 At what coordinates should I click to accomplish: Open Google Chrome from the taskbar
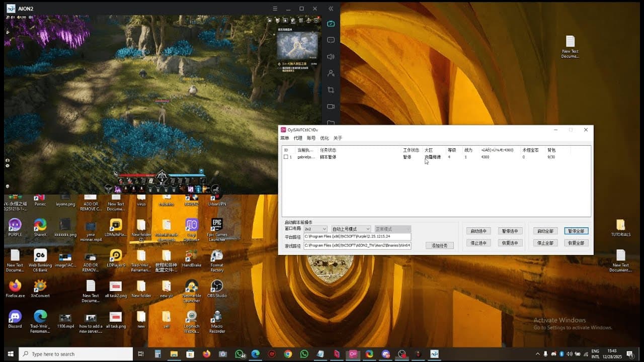pos(288,354)
